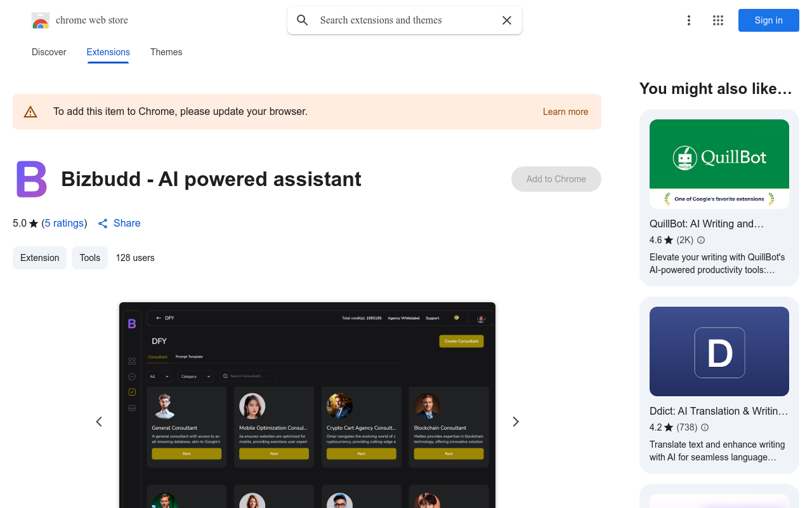This screenshot has width=812, height=508.
Task: Open the 5 ratings link
Action: 64,224
